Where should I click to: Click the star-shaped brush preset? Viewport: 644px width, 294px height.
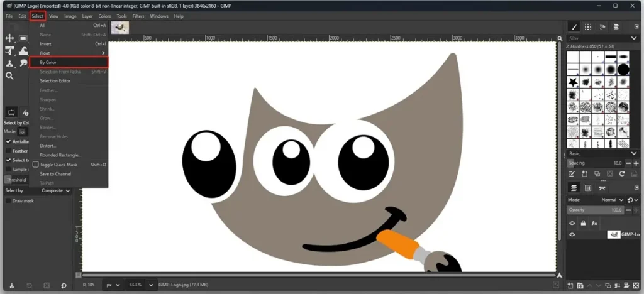pyautogui.click(x=574, y=82)
